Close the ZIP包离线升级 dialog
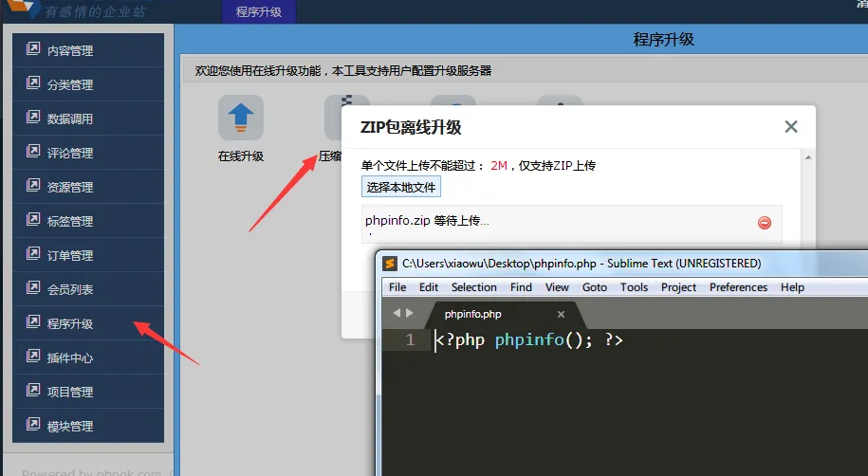 click(x=791, y=127)
